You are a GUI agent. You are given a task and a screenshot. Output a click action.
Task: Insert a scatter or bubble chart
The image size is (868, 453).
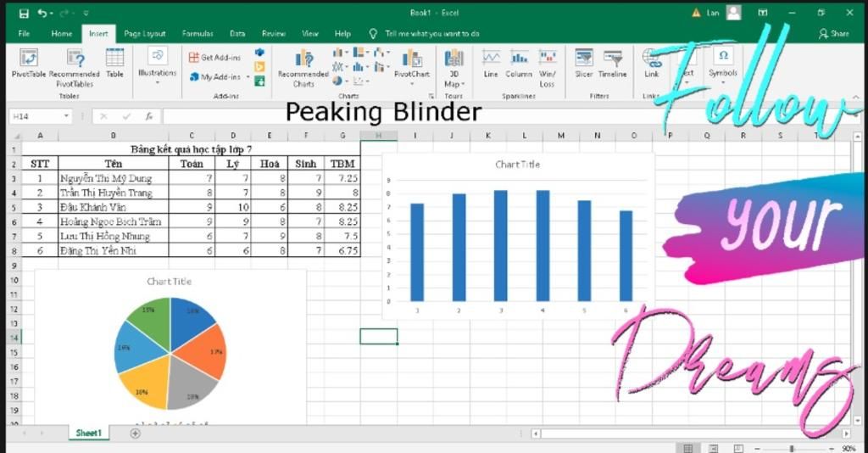(x=360, y=81)
